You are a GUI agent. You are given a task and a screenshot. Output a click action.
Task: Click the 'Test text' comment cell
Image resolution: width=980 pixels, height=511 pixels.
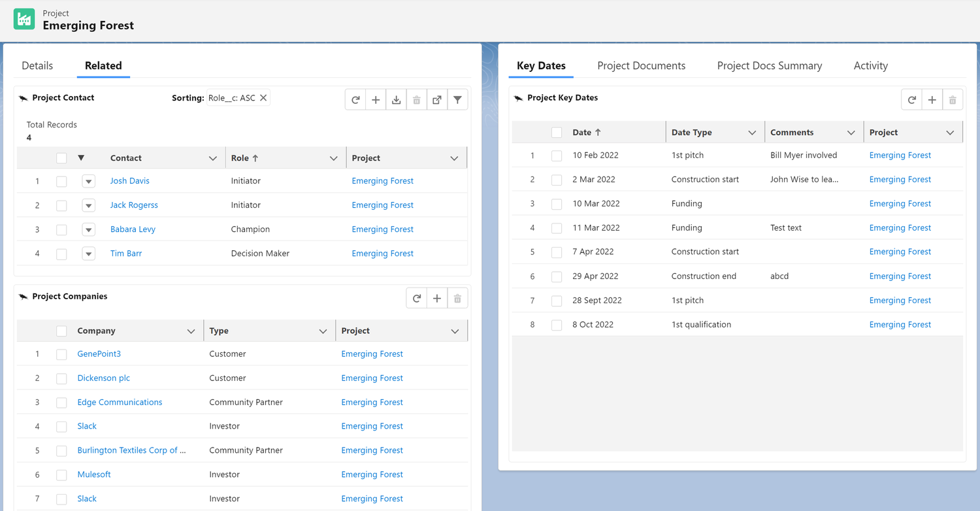pos(786,228)
